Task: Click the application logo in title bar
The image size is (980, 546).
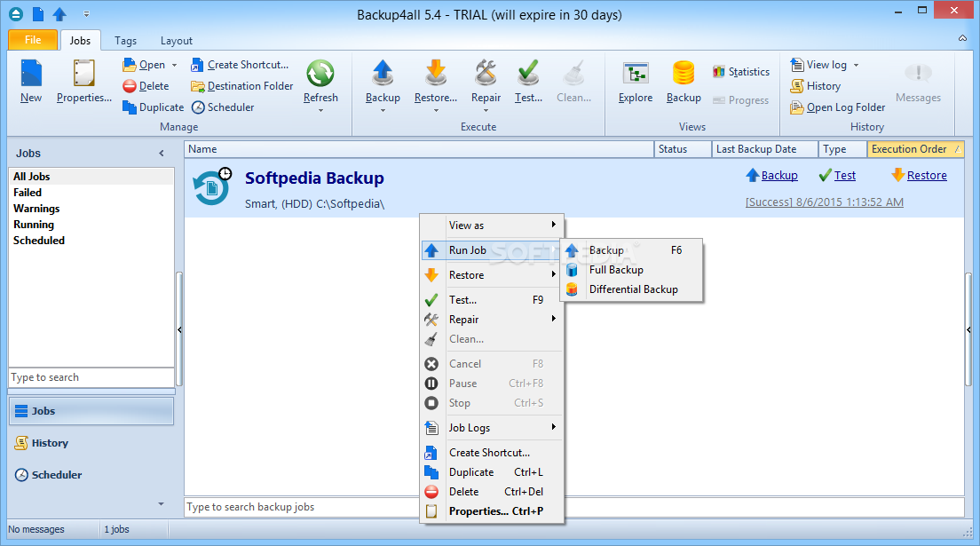Action: (x=16, y=13)
